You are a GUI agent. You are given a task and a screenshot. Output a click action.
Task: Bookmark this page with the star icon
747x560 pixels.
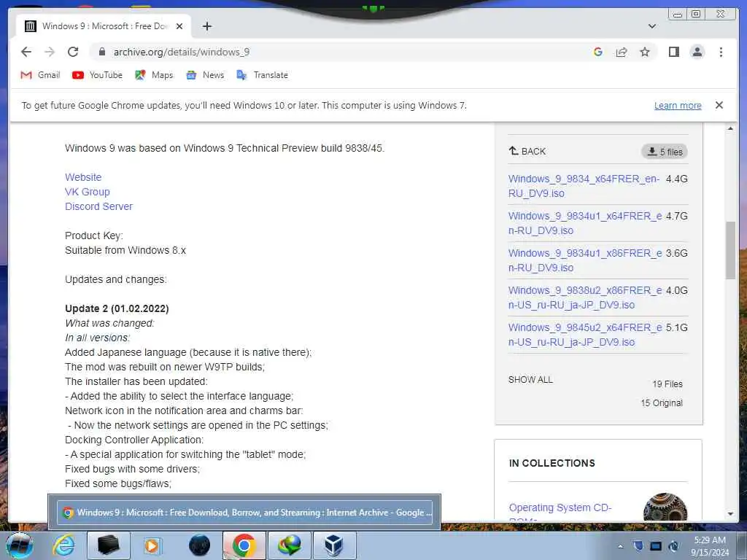[645, 52]
